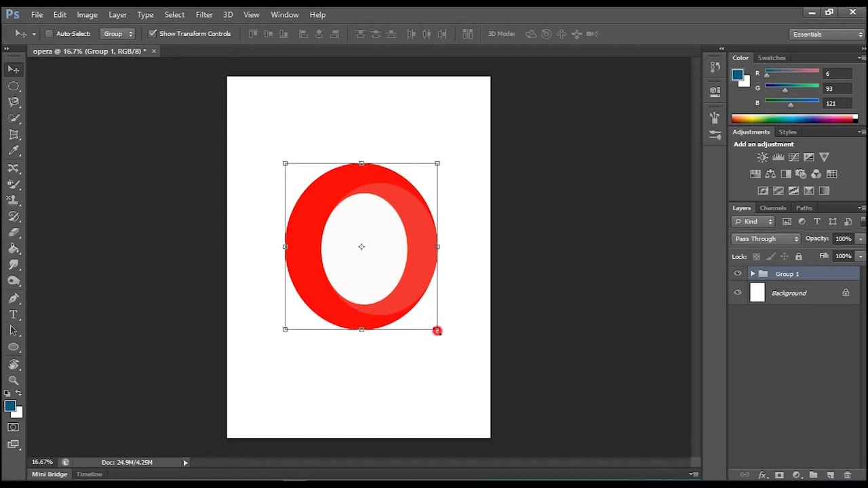
Task: Add a Color Balance adjustment
Action: pos(770,174)
